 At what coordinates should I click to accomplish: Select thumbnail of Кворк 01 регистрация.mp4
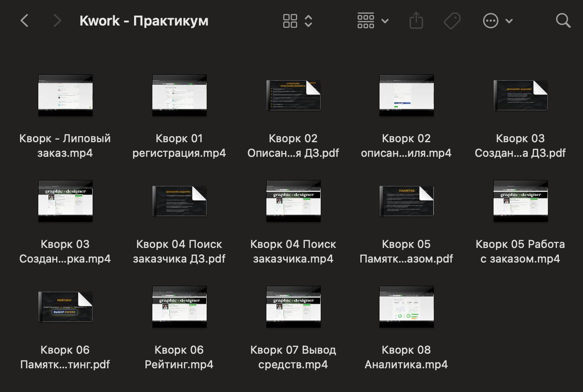pyautogui.click(x=179, y=95)
